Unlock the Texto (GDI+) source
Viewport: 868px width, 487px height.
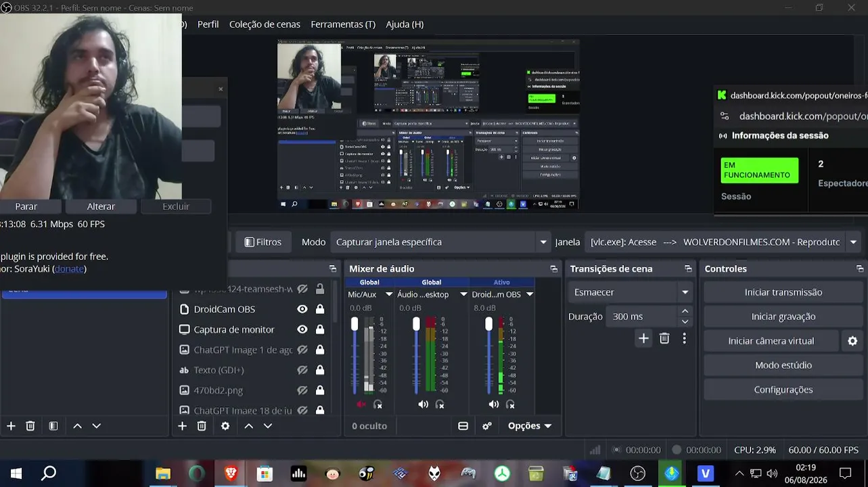pos(320,370)
